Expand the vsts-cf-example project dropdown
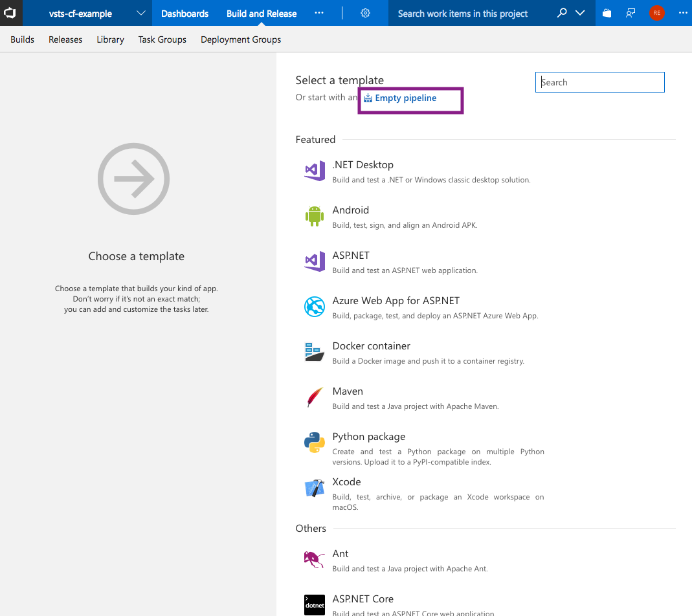Viewport: 692px width, 616px height. (x=141, y=13)
